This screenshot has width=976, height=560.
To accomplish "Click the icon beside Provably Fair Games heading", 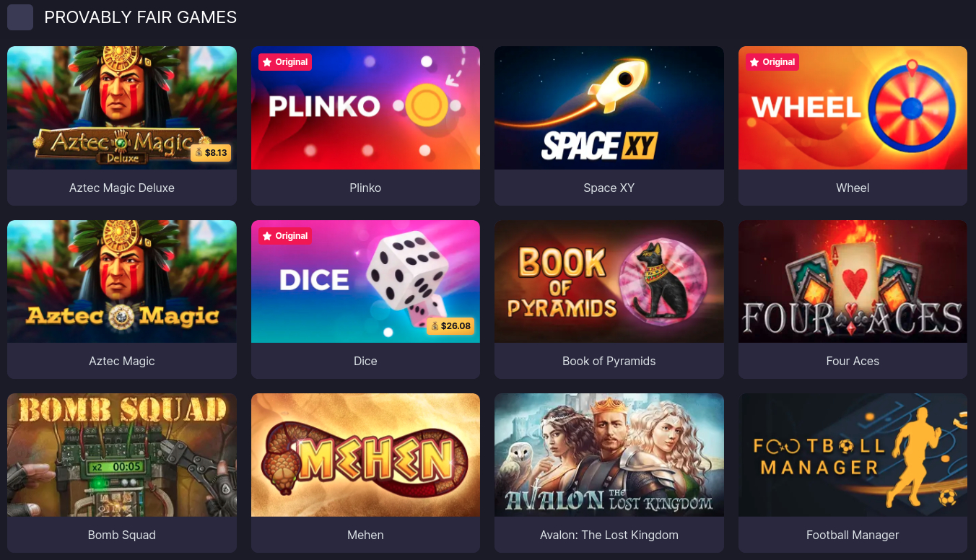I will click(x=20, y=17).
